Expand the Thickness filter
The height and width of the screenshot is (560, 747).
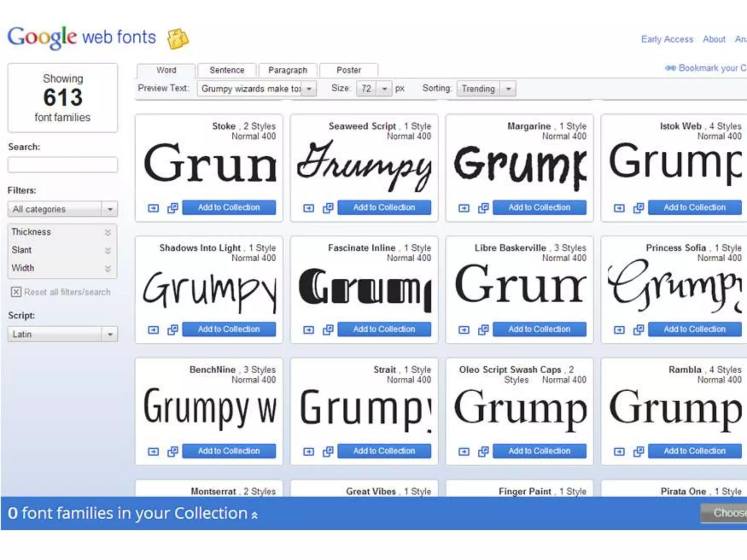(x=108, y=232)
